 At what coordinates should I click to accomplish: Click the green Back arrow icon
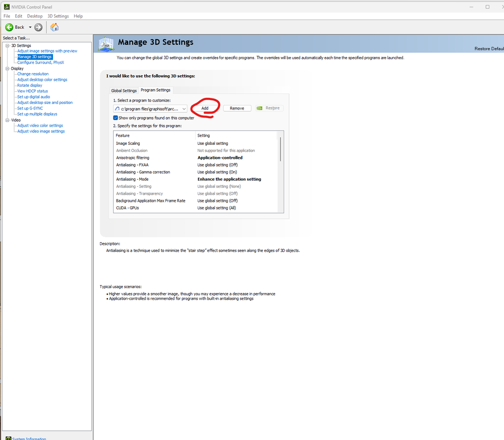[x=9, y=27]
